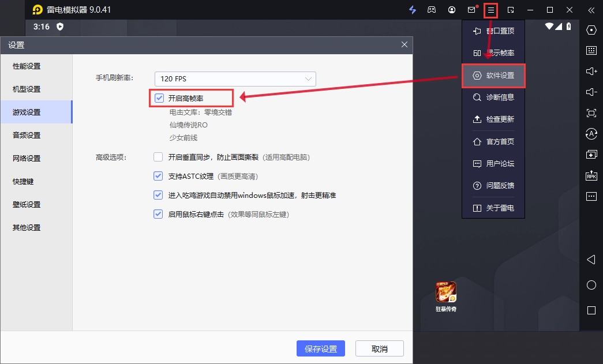Open the mail messages icon
This screenshot has width=603, height=364.
[472, 10]
